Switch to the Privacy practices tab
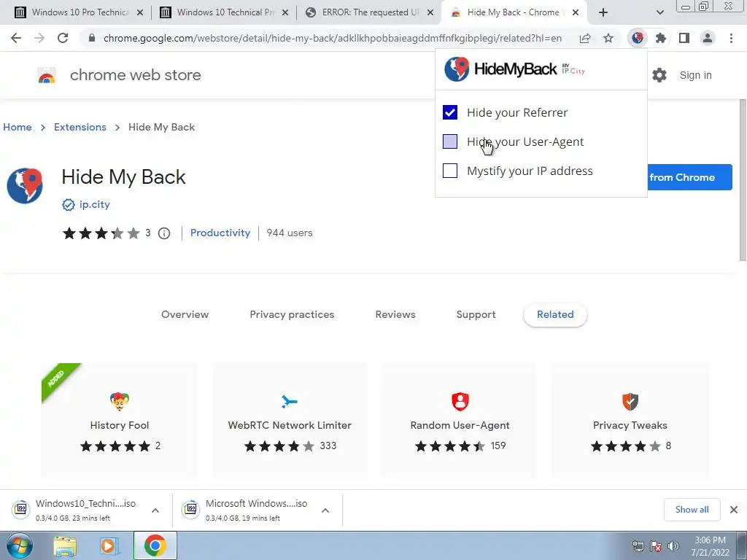 coord(292,314)
